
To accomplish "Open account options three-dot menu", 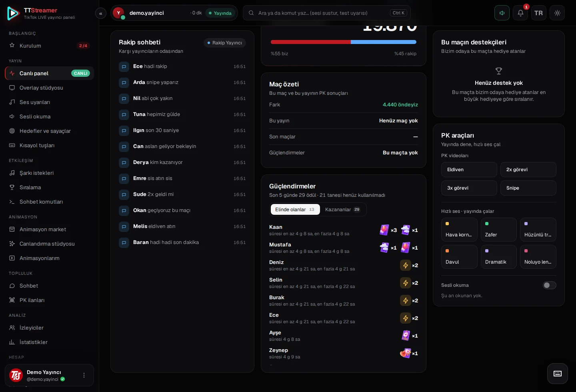I will (x=84, y=375).
